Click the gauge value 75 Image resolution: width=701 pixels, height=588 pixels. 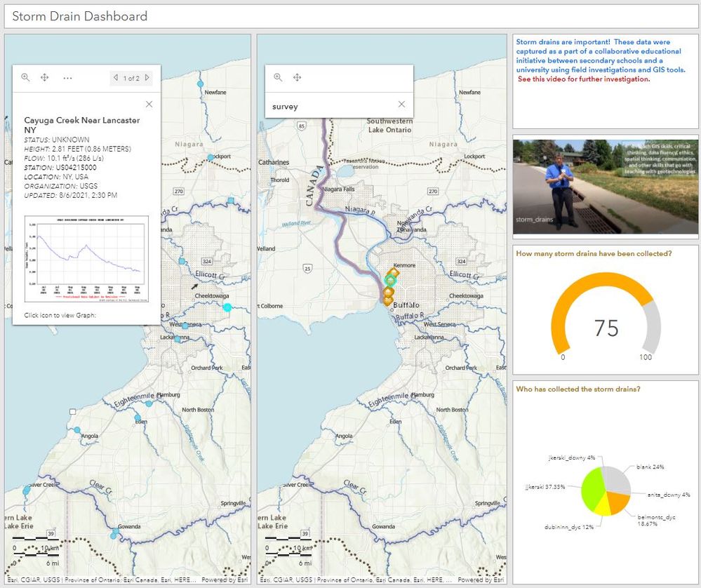pyautogui.click(x=606, y=328)
